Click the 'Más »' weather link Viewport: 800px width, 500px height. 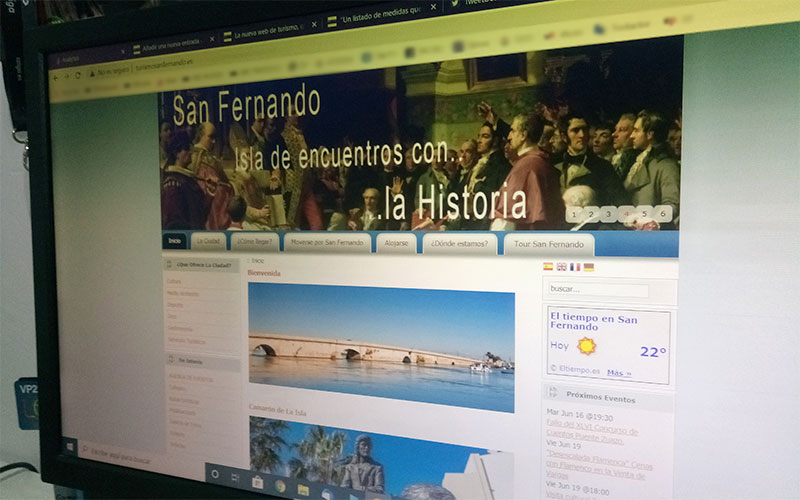(619, 373)
